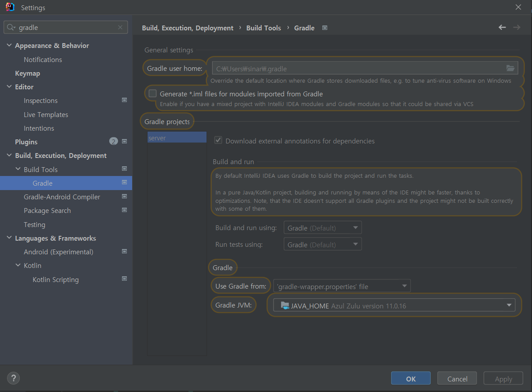Click project icon beside Gradle-Android Compiler
Screen dimensions: 532x392
pyautogui.click(x=124, y=197)
